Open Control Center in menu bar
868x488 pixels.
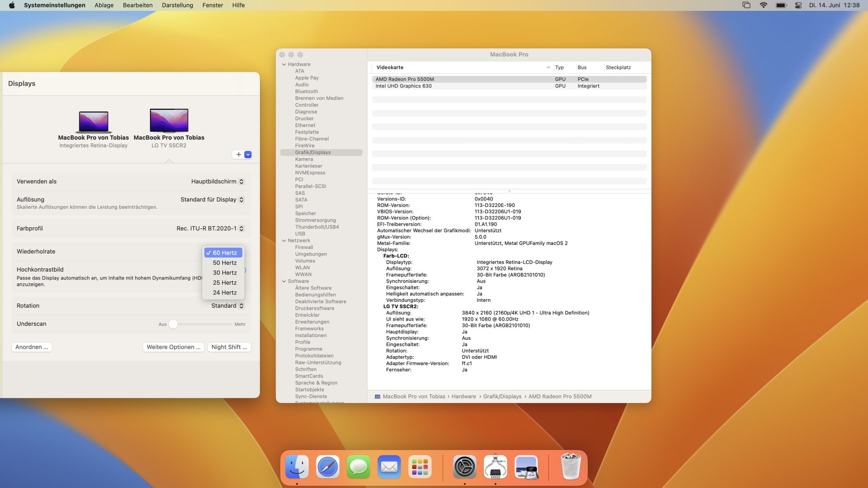coord(798,5)
